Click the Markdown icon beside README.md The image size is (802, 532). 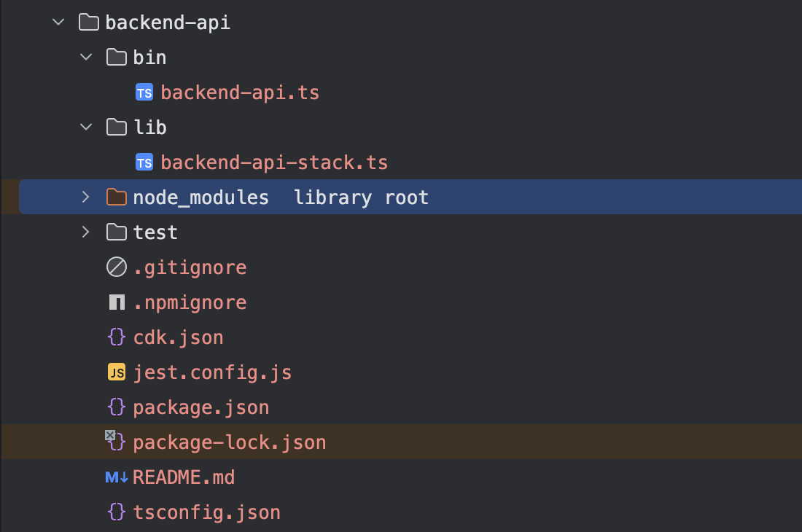[117, 477]
